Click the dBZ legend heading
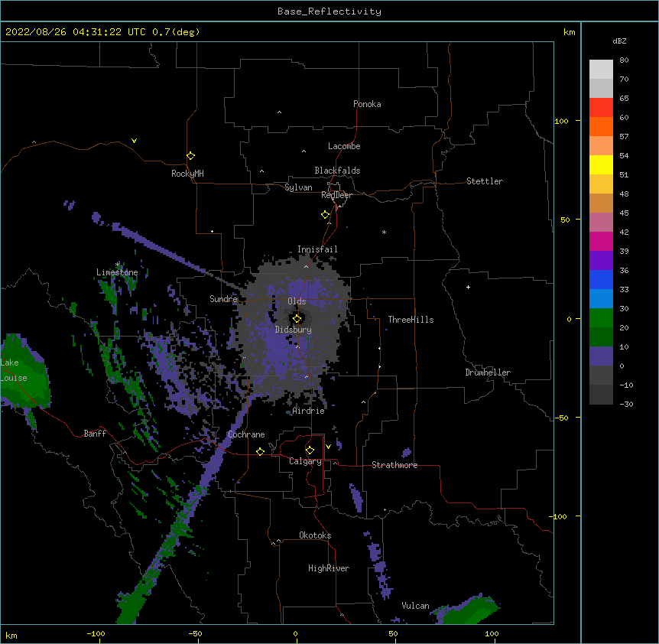659x644 pixels. 619,41
